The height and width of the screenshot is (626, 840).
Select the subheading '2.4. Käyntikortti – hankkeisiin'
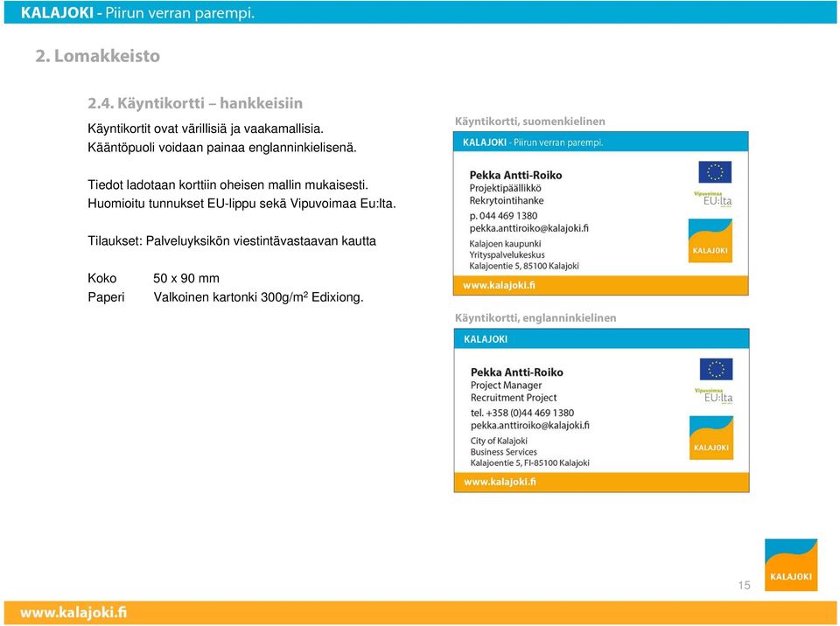click(195, 103)
